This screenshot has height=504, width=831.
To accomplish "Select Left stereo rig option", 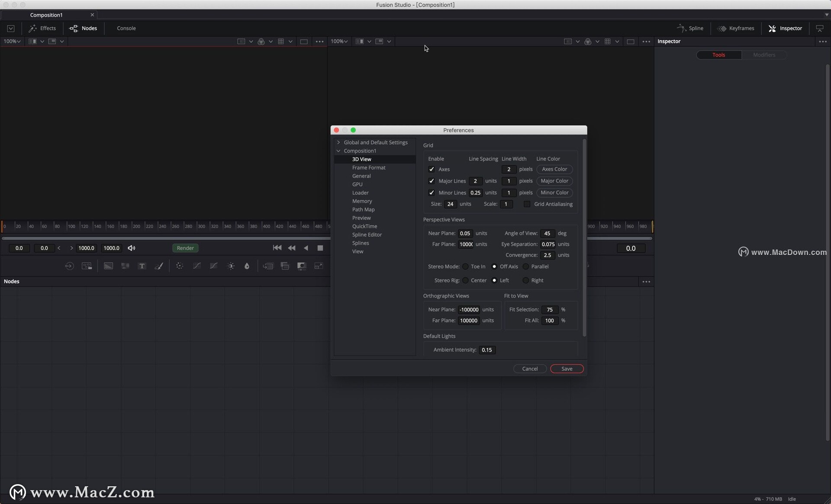I will click(494, 280).
